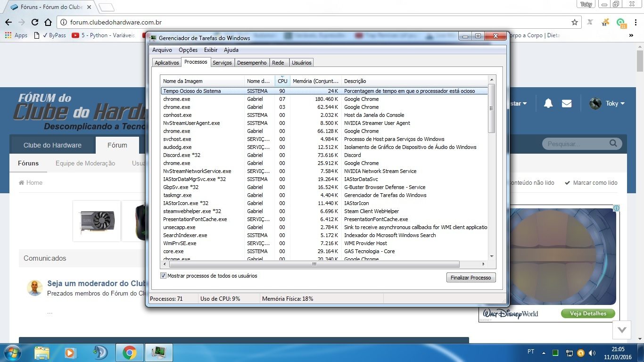This screenshot has height=362, width=644.
Task: Search with the forum magnifier icon
Action: [x=613, y=143]
